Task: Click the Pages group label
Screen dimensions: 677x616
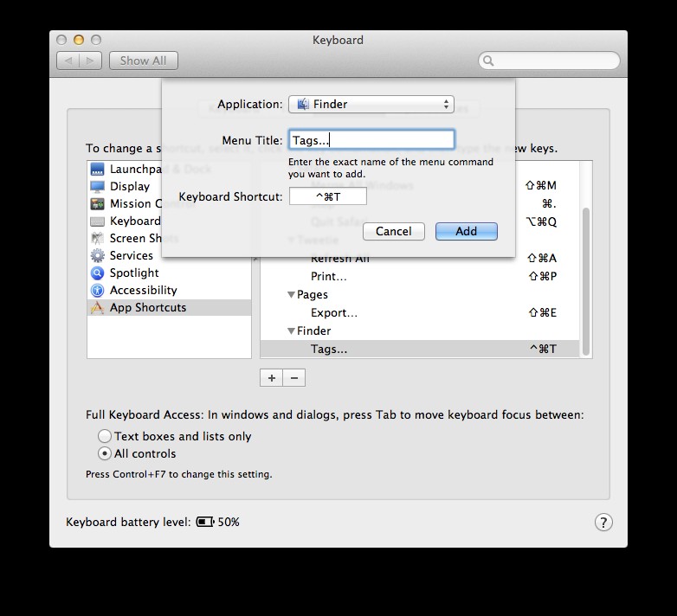Action: tap(313, 295)
